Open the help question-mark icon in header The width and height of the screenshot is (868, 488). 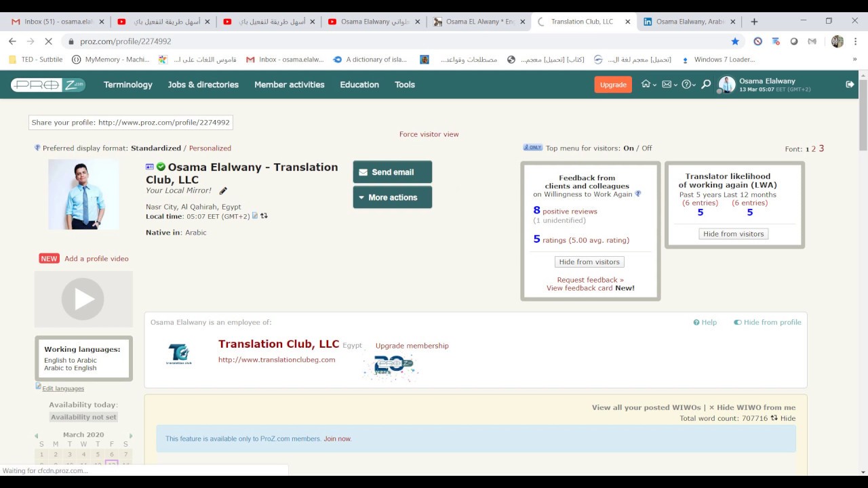pos(688,85)
